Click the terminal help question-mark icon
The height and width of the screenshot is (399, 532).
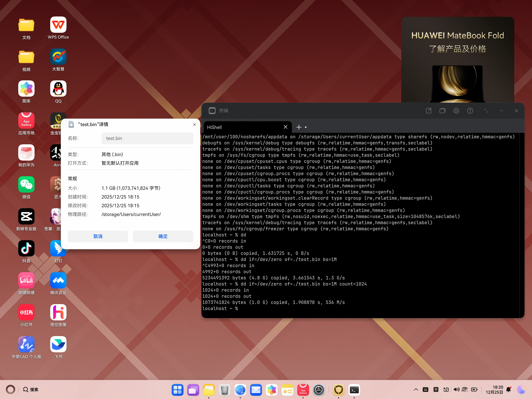[x=470, y=111]
